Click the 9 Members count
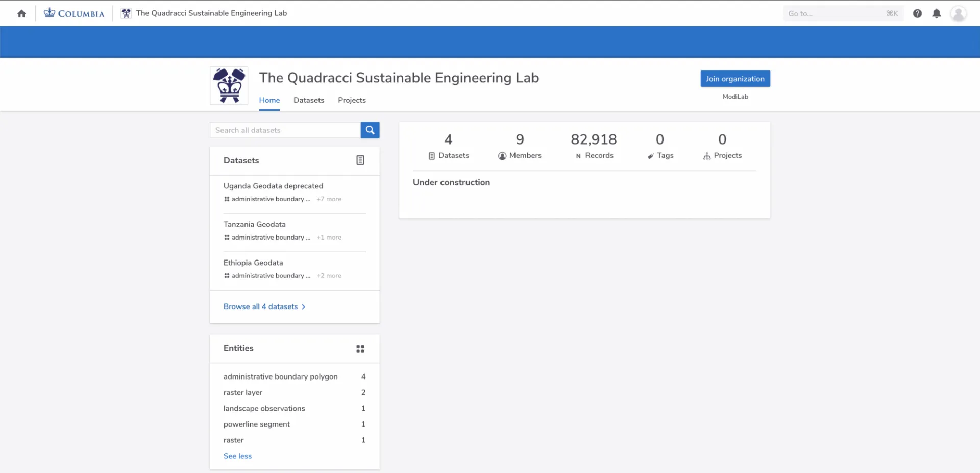The width and height of the screenshot is (980, 473). [520, 139]
